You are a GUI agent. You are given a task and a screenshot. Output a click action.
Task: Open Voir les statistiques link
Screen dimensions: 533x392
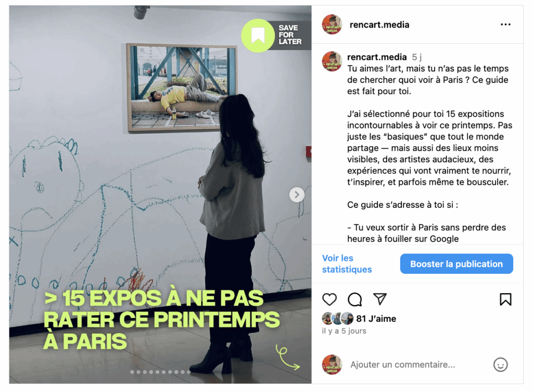(x=347, y=264)
